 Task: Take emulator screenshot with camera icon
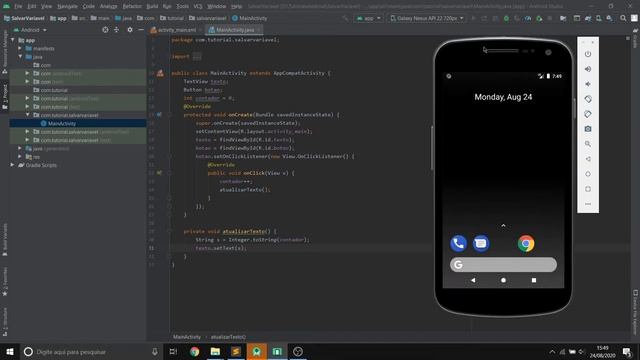[588, 129]
